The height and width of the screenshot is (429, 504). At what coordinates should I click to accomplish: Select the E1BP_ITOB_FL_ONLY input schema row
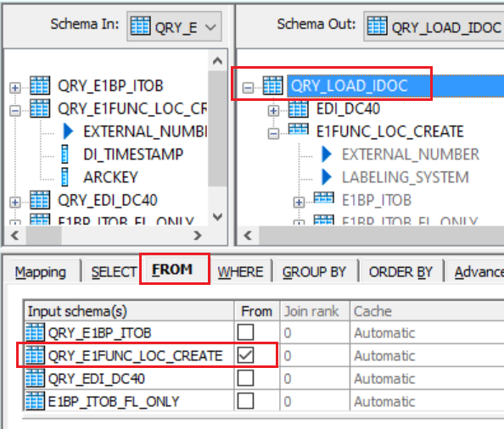click(x=129, y=401)
